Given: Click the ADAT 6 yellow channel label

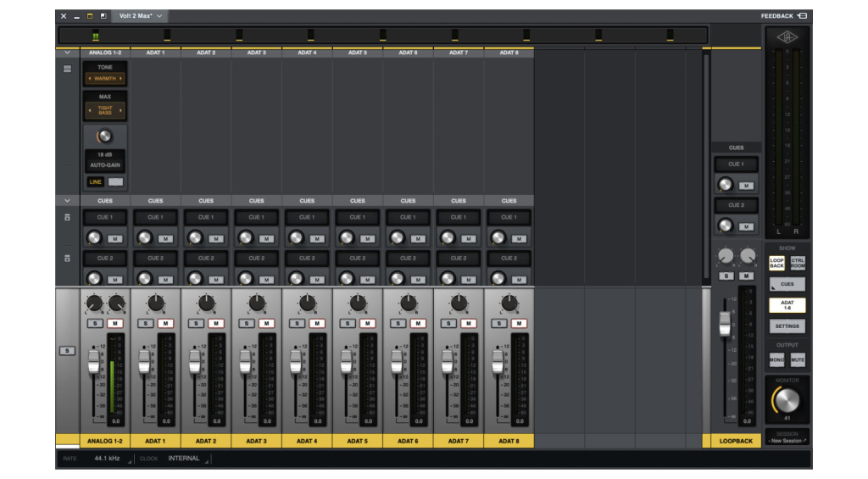Looking at the screenshot, I should [x=408, y=442].
